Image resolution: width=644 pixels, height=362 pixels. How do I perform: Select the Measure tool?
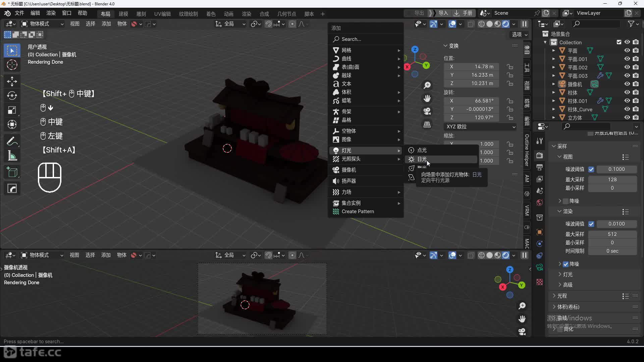pyautogui.click(x=12, y=156)
